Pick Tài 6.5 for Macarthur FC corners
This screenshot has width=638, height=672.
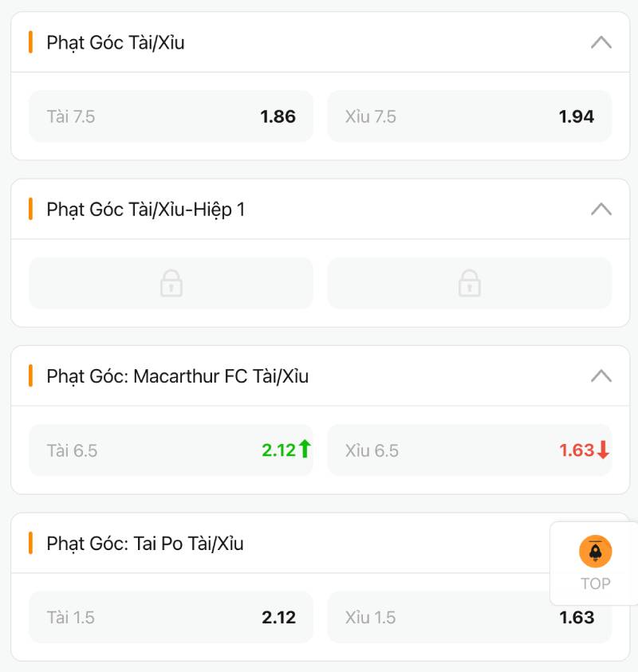click(171, 450)
